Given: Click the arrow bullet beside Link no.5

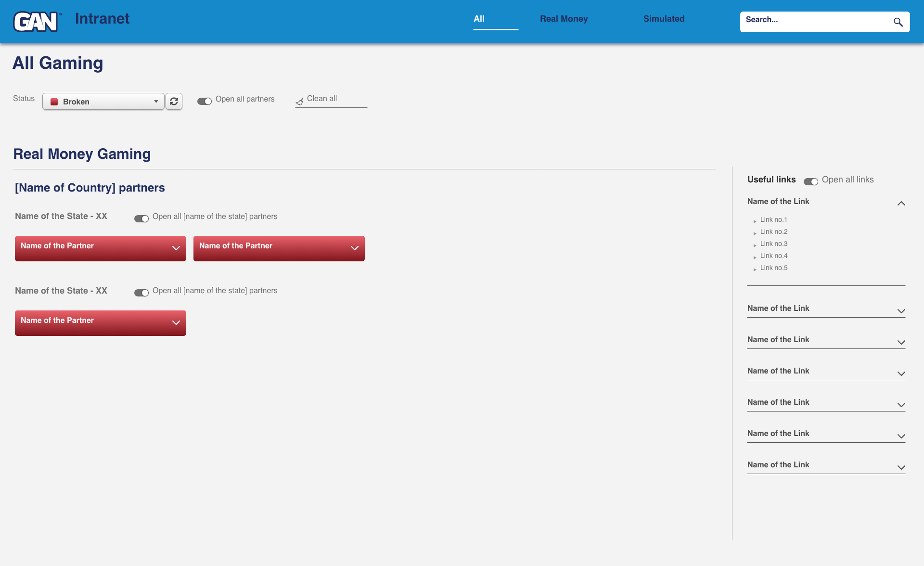Looking at the screenshot, I should (x=755, y=269).
